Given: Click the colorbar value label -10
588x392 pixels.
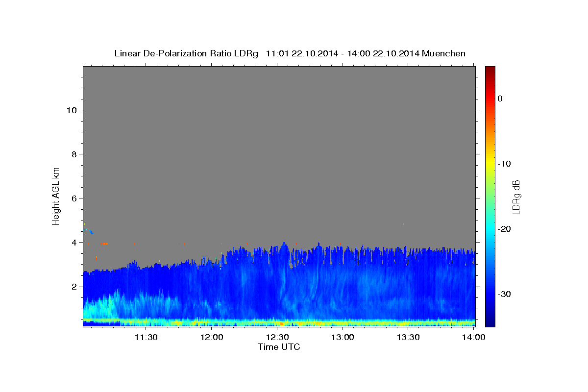Looking at the screenshot, I should pos(504,164).
